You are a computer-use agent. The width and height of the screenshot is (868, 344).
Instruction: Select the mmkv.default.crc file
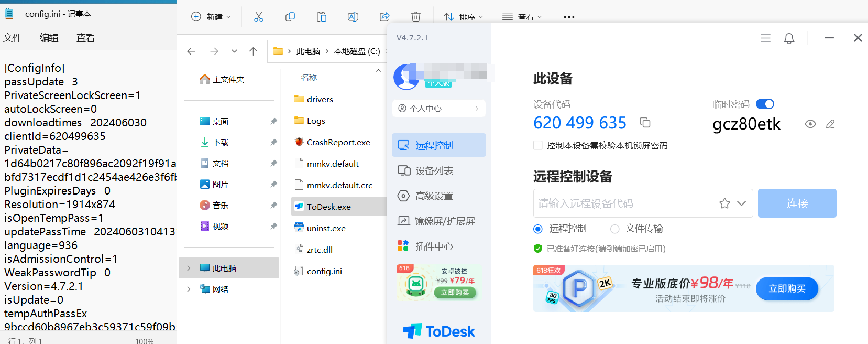click(339, 185)
